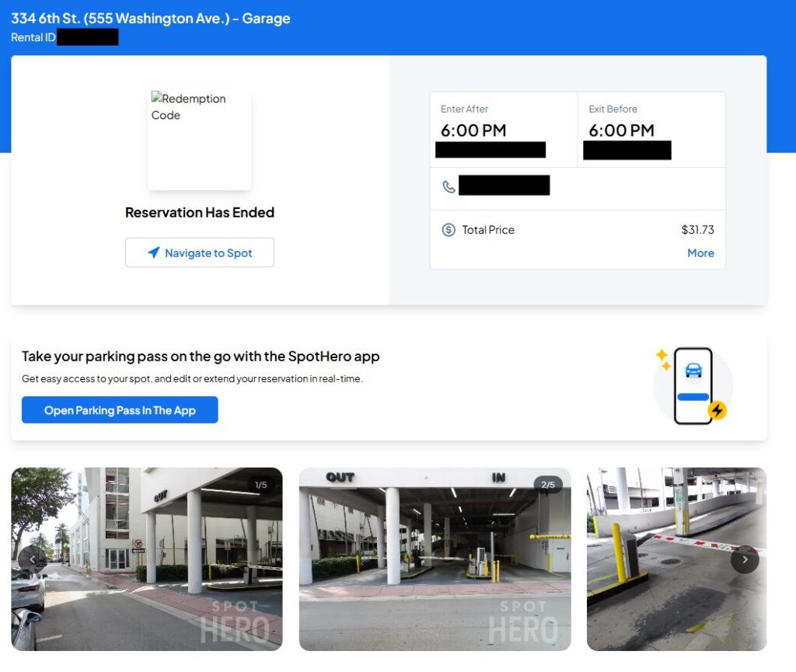Expand price details with the More link
Viewport: 796px width, 672px height.
(700, 253)
